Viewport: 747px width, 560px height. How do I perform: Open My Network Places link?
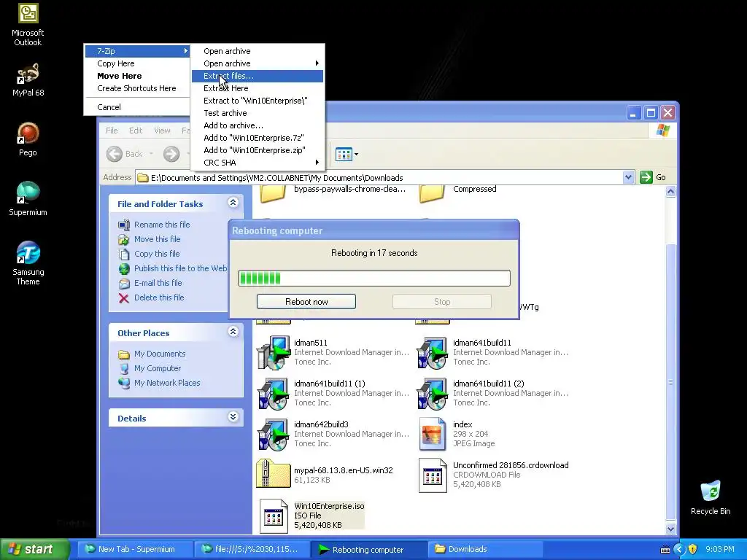[167, 383]
